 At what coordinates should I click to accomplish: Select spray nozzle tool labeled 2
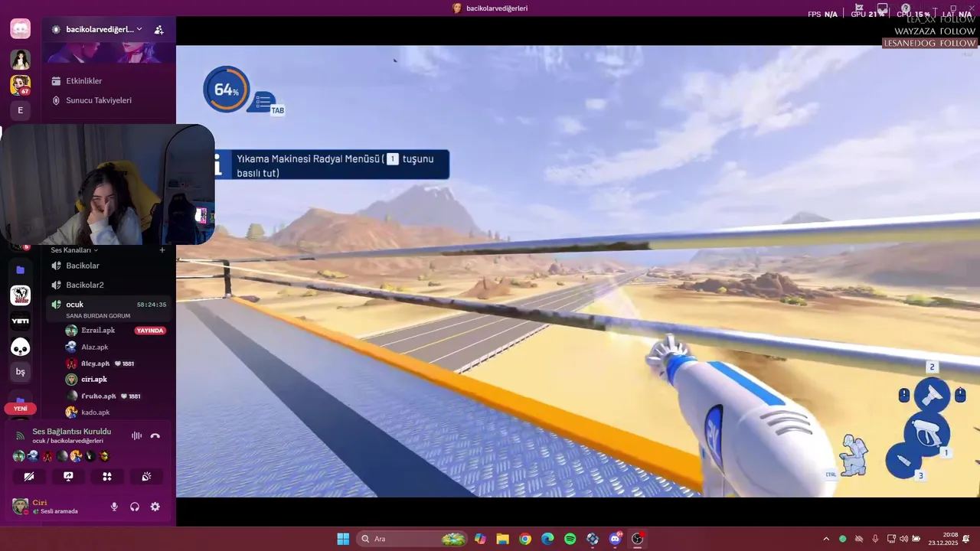coord(932,395)
